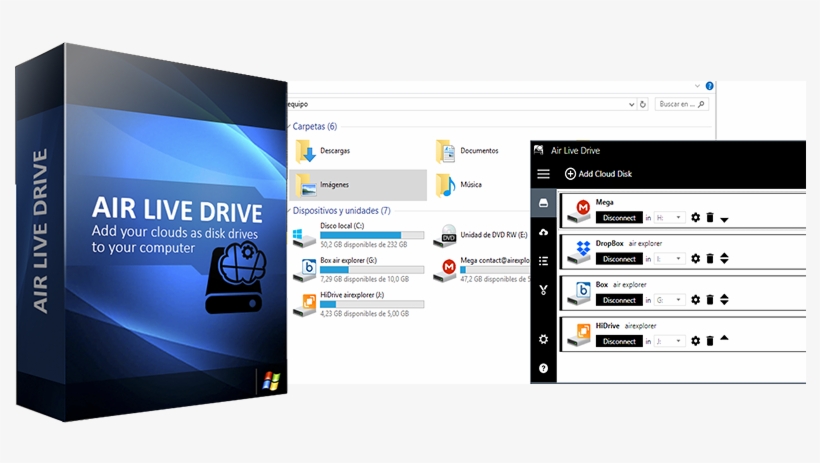
Task: Click the DropBox drive icon in Air Live Drive
Action: [x=580, y=252]
